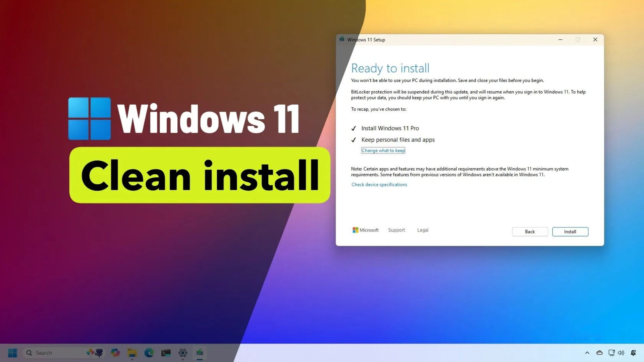Click the 'Install Windows 11 Pro' text
644x362 pixels.
390,128
